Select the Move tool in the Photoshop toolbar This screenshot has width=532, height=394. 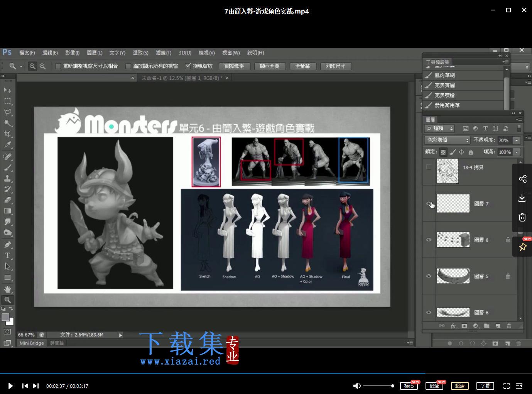7,90
